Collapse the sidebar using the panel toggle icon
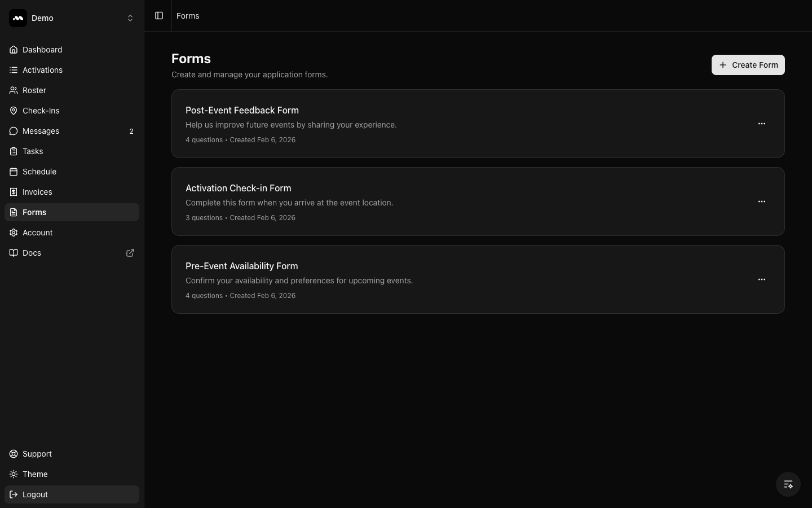The image size is (812, 508). (159, 16)
